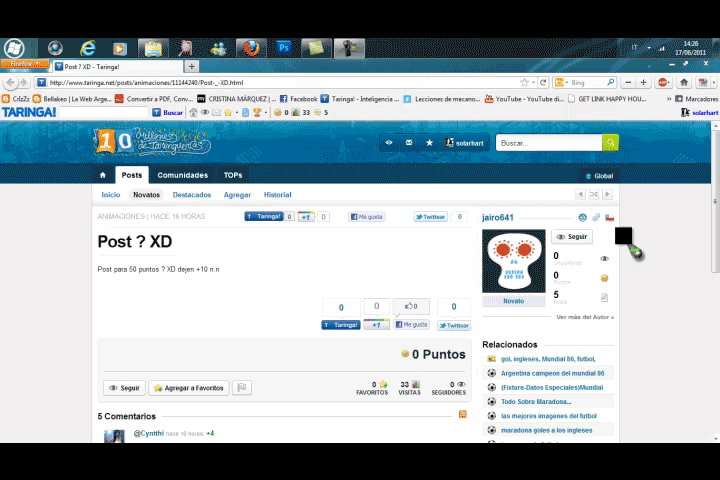The image size is (720, 480).
Task: Open the Destacados submenu link
Action: pyautogui.click(x=192, y=195)
